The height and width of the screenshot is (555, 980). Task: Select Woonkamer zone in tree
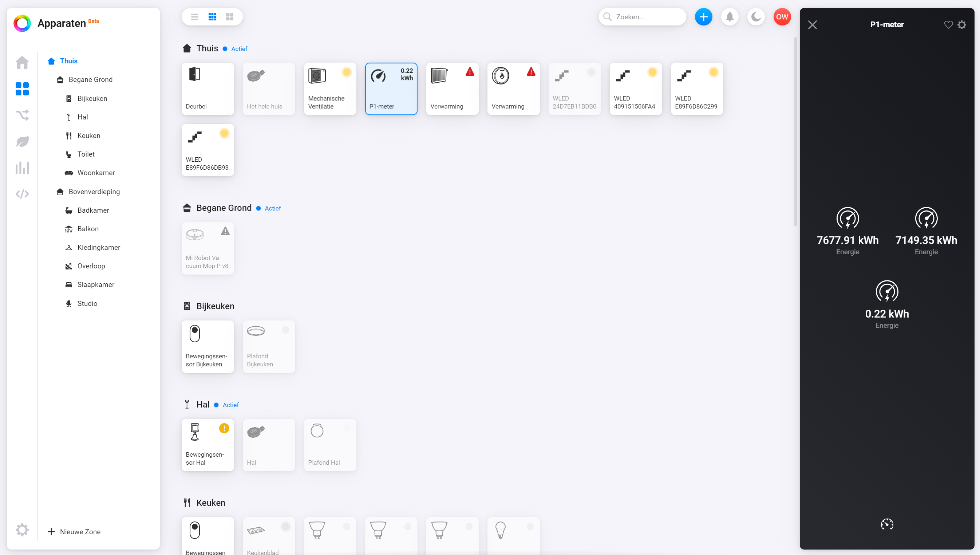pos(96,173)
